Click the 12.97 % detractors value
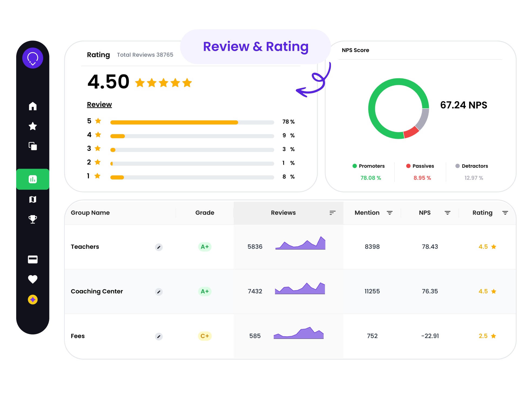 [x=474, y=178]
